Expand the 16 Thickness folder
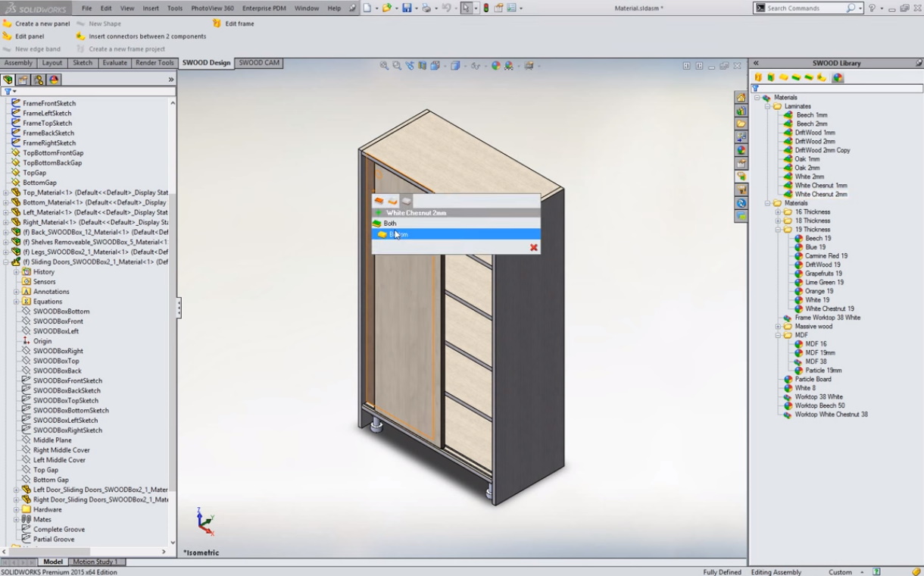 (778, 212)
